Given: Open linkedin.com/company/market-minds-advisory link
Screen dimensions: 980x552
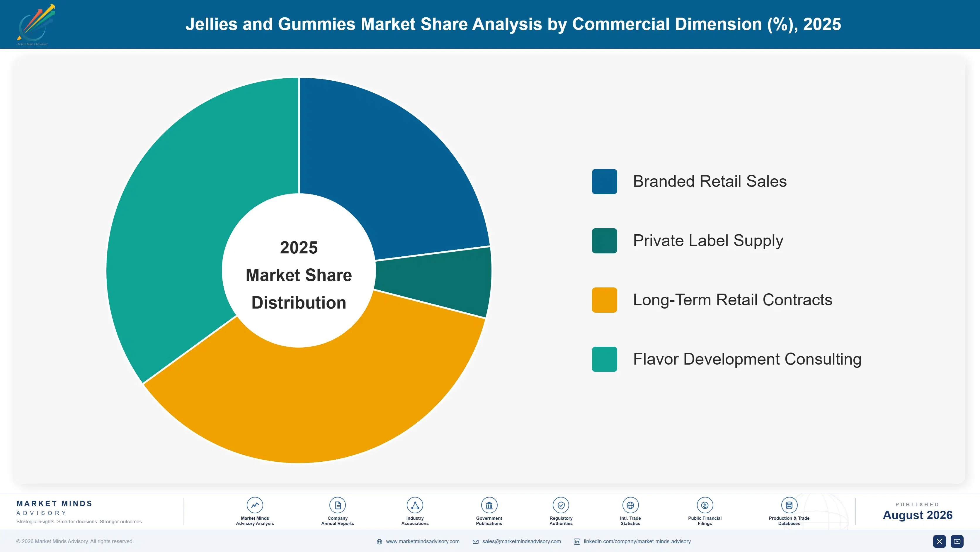Looking at the screenshot, I should (637, 541).
